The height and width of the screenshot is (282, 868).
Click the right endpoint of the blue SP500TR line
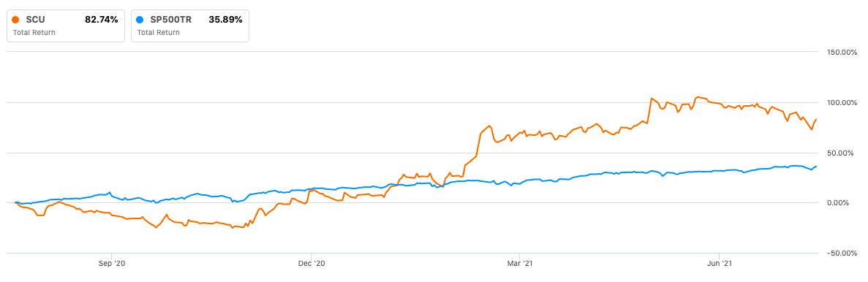point(816,167)
